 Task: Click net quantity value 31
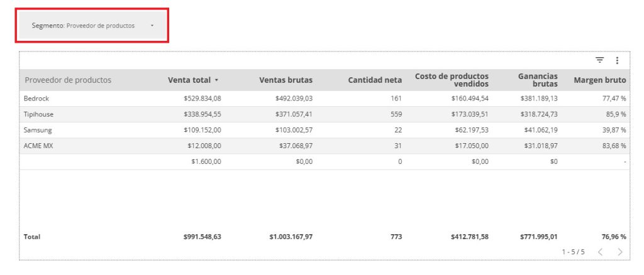[398, 146]
